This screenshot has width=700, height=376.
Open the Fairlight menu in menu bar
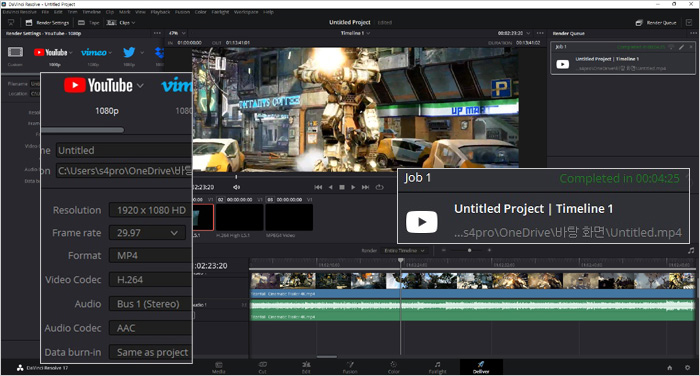point(220,12)
